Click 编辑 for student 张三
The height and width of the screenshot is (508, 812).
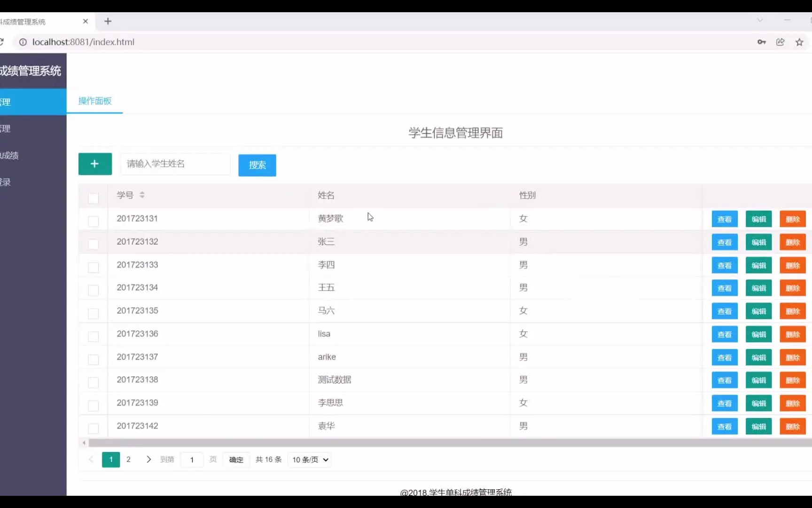click(758, 242)
